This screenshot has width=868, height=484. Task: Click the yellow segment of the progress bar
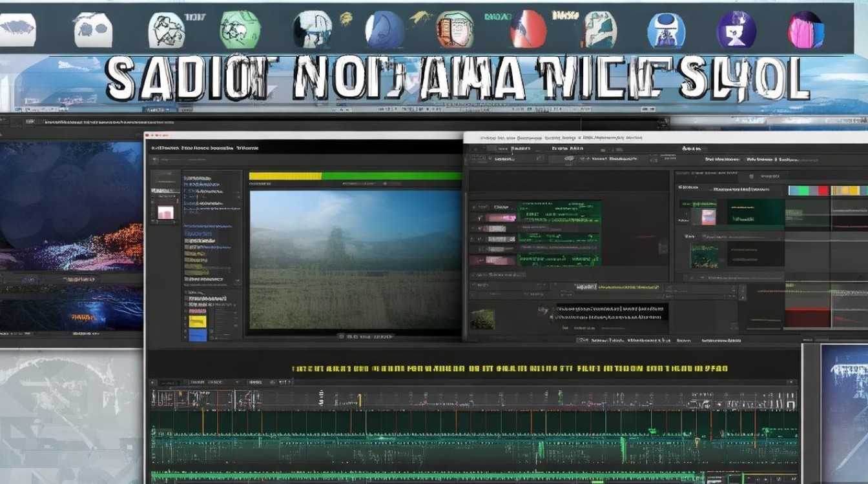coord(285,176)
